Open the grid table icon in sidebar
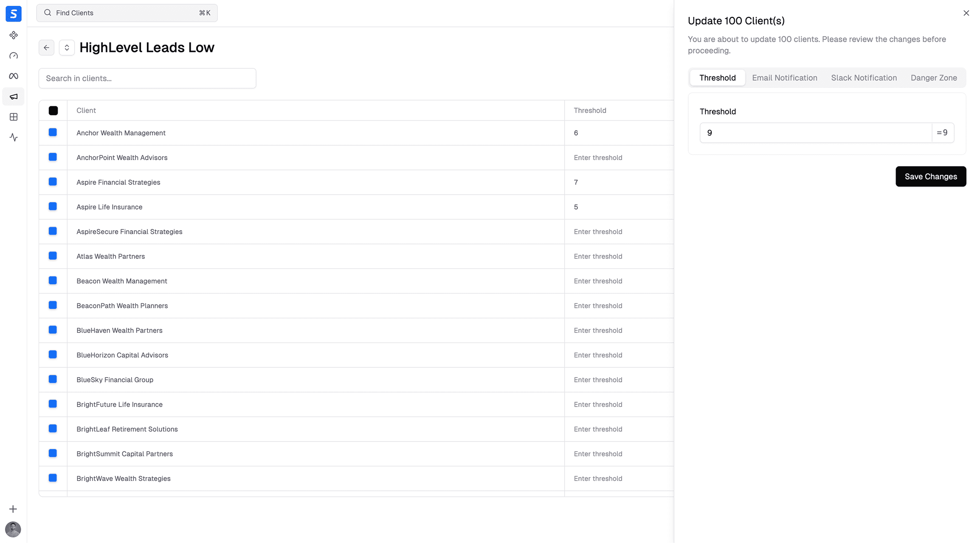The image size is (980, 543). [x=13, y=117]
